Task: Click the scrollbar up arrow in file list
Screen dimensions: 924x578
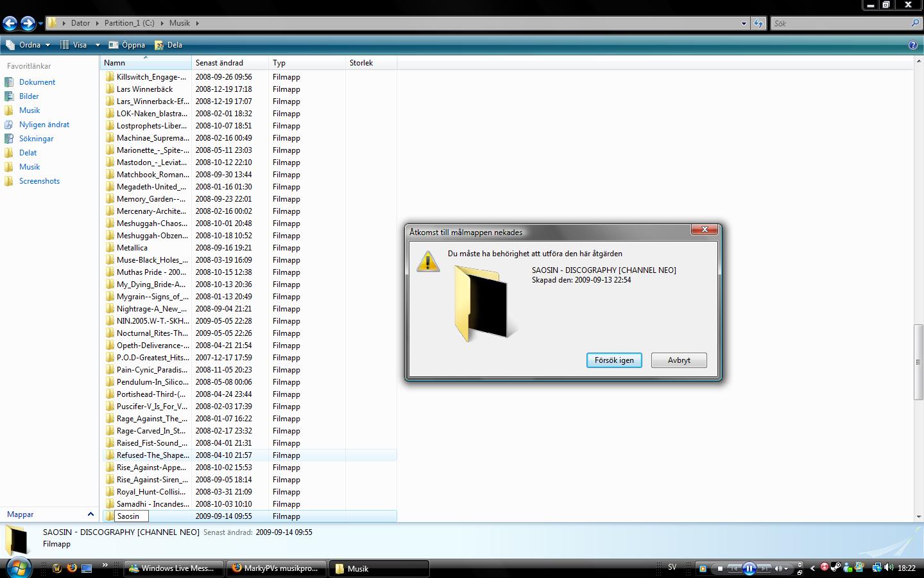Action: (918, 62)
